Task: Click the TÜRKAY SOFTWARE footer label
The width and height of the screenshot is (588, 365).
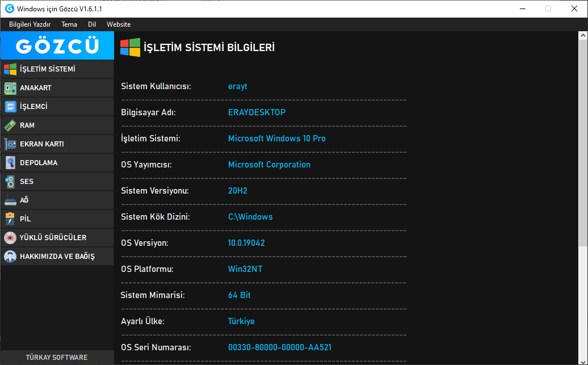Action: (57, 358)
